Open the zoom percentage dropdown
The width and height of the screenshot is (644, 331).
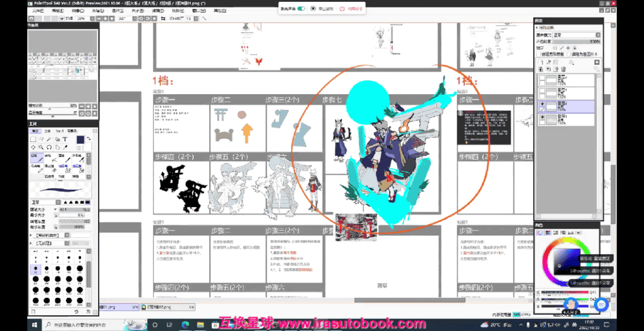[92, 18]
